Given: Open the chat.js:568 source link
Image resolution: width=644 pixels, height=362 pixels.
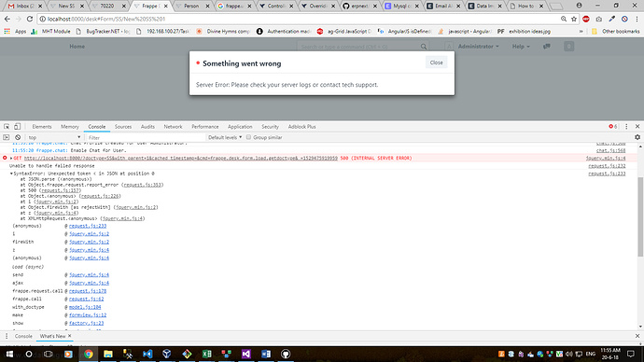Looking at the screenshot, I should tap(611, 150).
